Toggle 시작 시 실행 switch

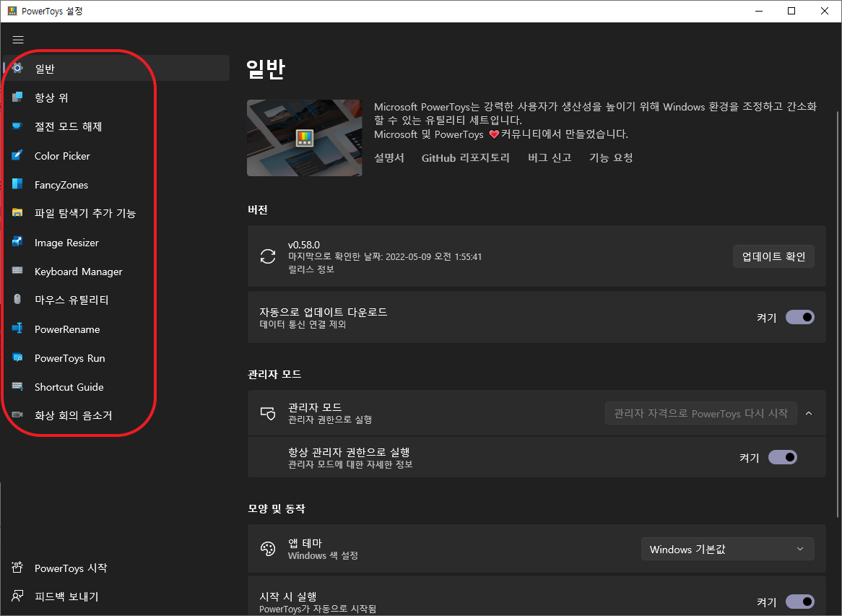coord(799,602)
